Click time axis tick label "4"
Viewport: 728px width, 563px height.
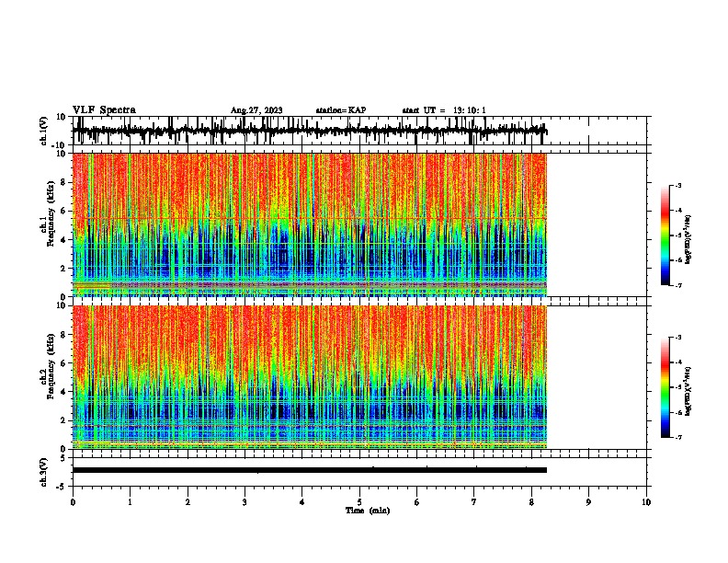pyautogui.click(x=302, y=502)
